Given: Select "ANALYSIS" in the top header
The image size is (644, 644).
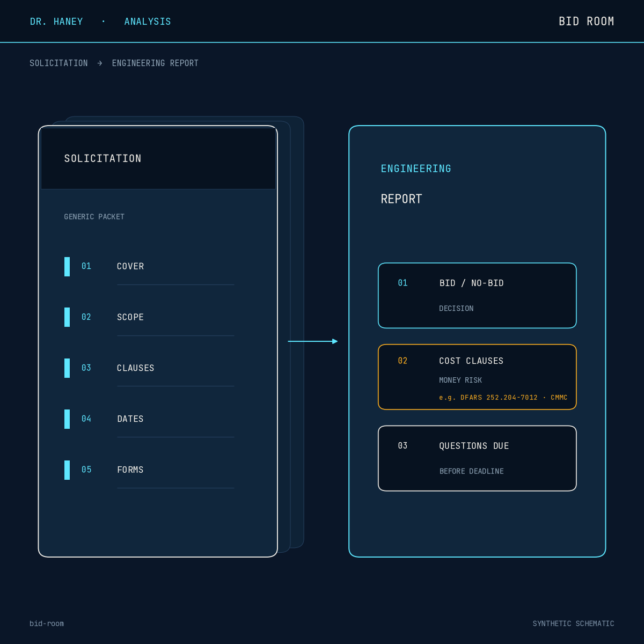Looking at the screenshot, I should (x=148, y=21).
